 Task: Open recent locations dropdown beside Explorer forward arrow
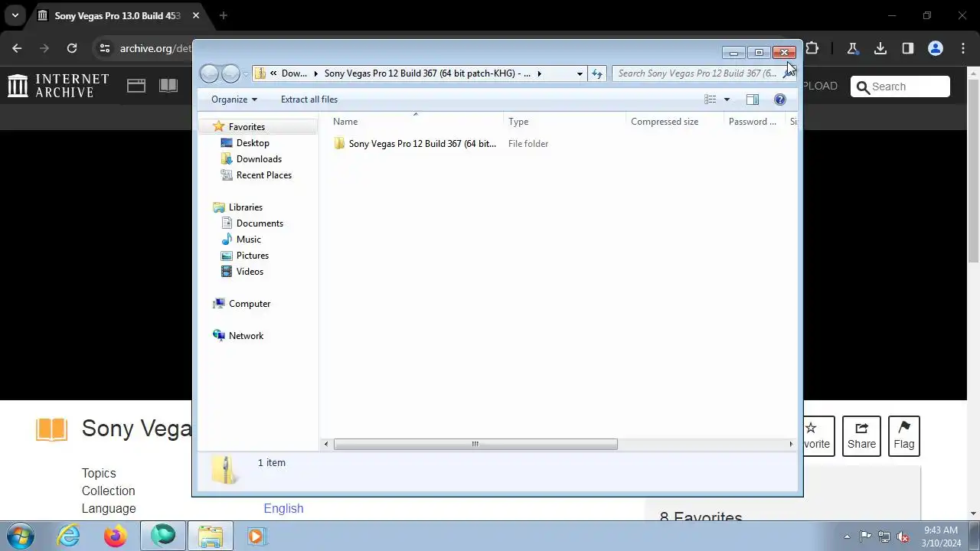click(246, 73)
